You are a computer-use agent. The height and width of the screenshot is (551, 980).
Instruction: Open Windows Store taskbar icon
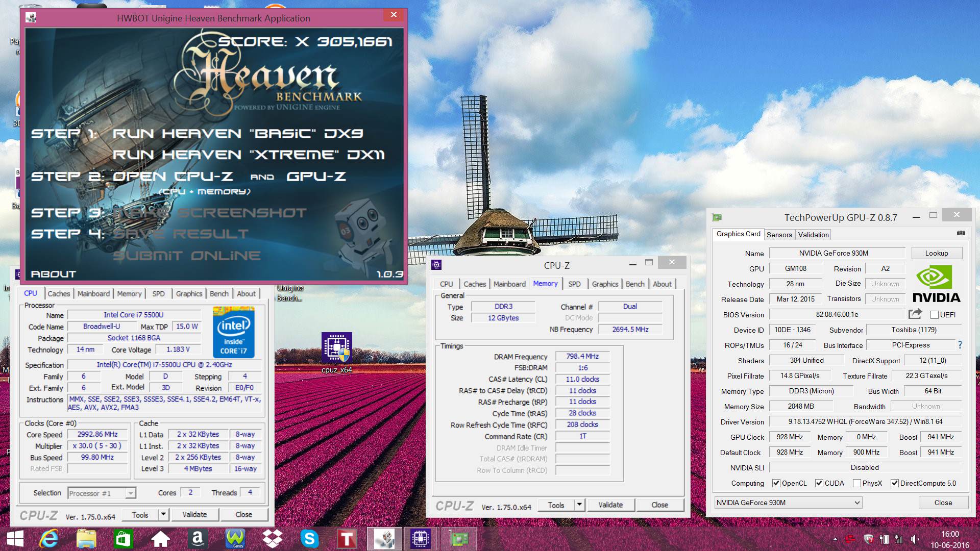[x=123, y=539]
